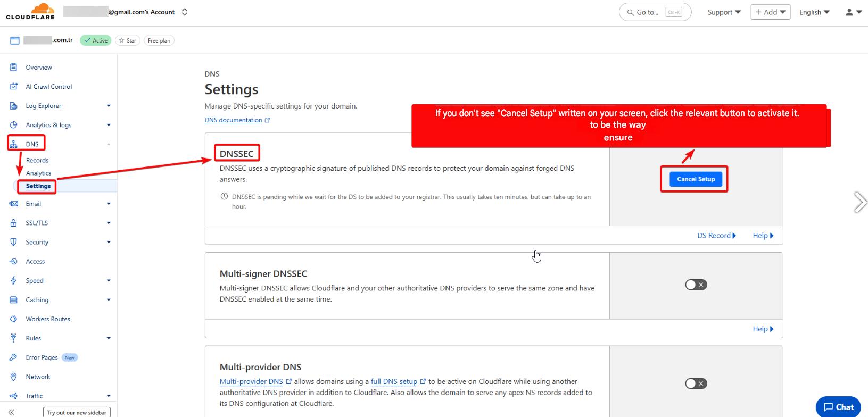Click the Free plan badge
Screen dimensions: 868x417
point(159,40)
